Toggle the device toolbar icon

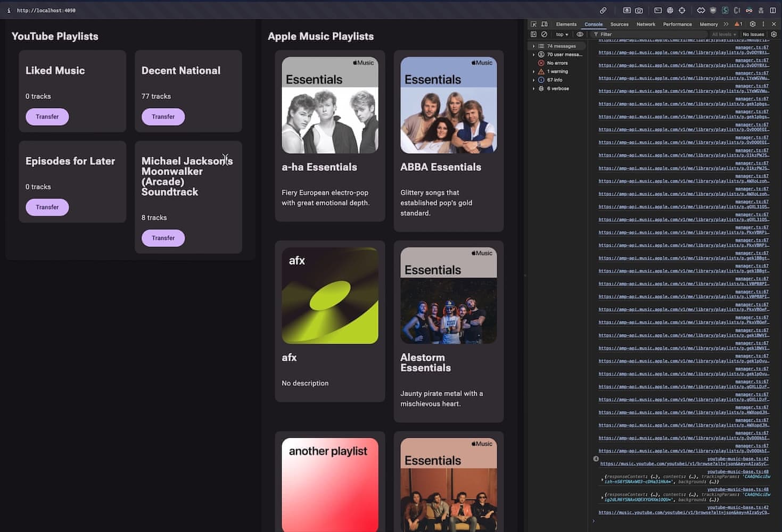tap(545, 24)
